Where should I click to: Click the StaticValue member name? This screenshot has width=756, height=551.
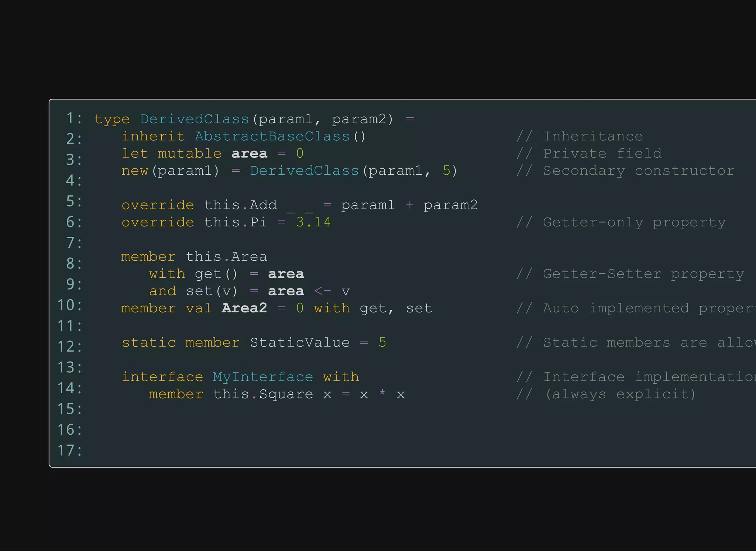point(300,343)
